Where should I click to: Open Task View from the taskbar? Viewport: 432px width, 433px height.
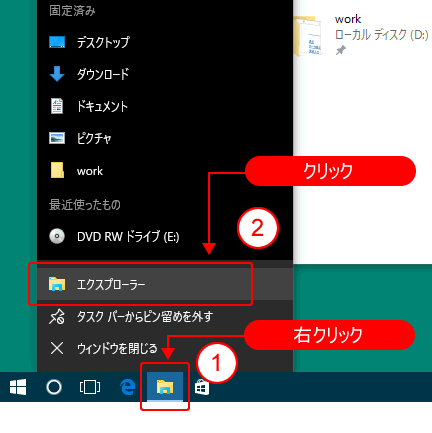[x=90, y=387]
